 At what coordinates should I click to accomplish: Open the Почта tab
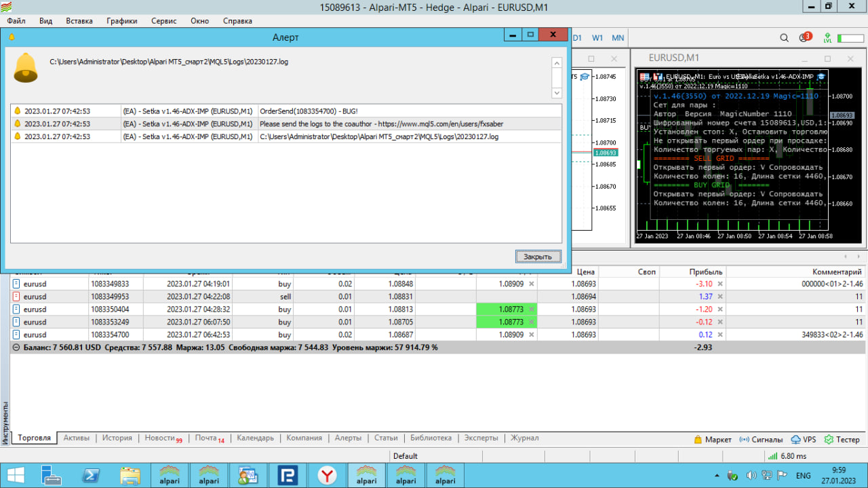coord(210,438)
